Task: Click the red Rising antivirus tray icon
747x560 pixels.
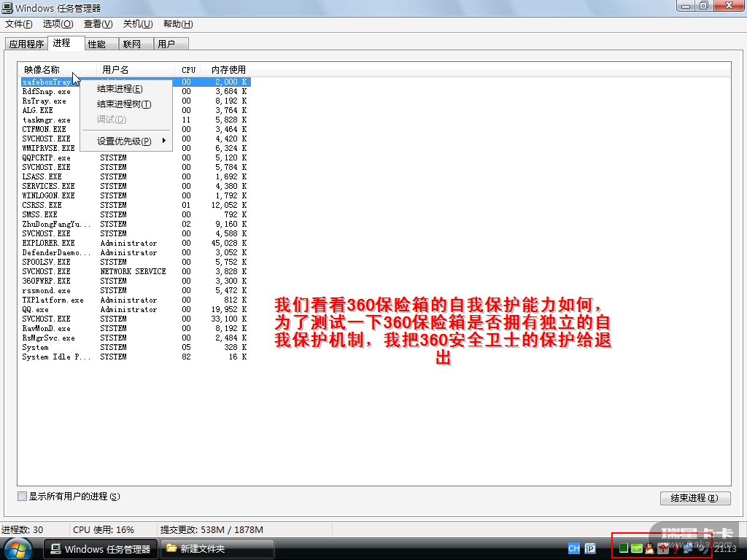Action: 662,548
